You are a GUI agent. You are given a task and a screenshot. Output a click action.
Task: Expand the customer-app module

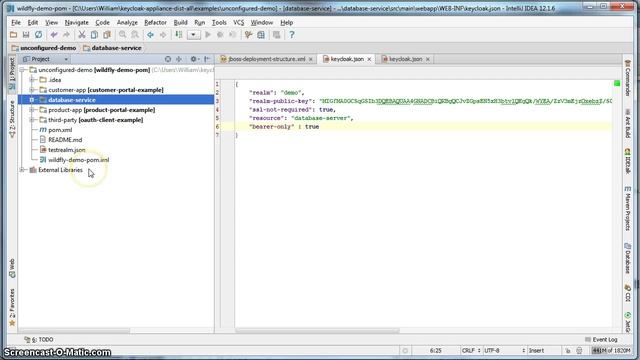(x=32, y=90)
